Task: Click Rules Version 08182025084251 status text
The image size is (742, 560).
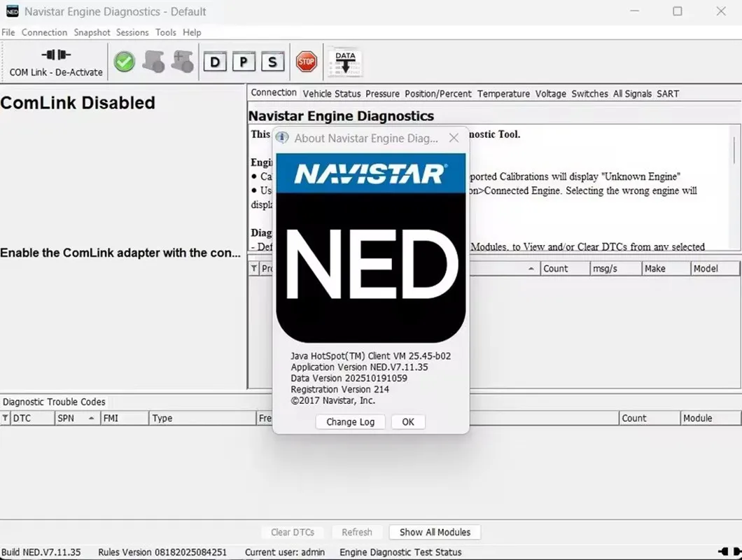Action: tap(162, 552)
